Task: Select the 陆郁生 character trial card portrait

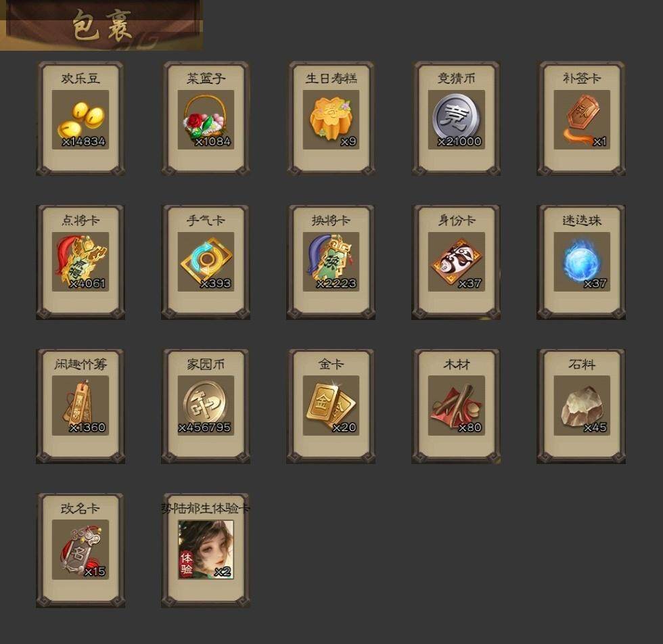Action: tap(206, 550)
